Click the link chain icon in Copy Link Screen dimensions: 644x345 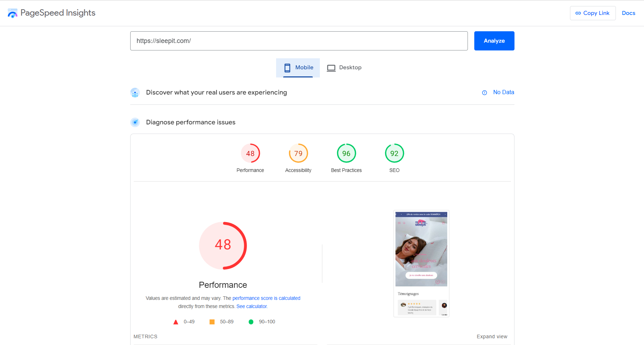(578, 13)
